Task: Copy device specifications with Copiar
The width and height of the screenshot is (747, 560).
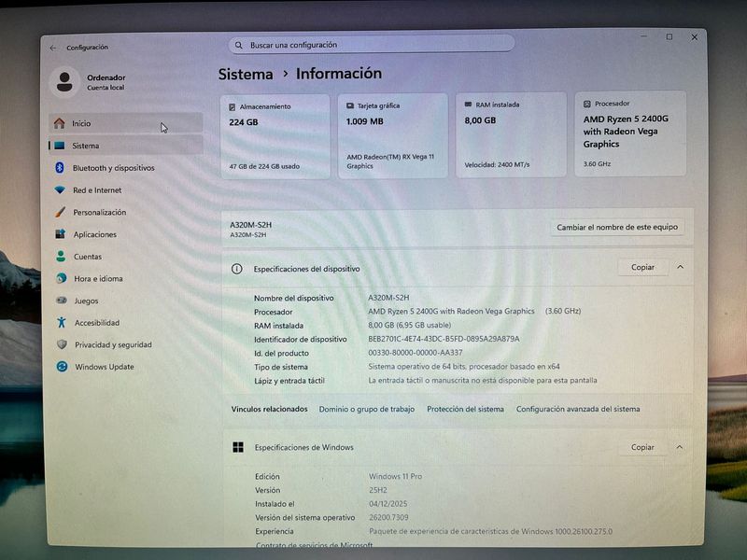Action: click(642, 267)
